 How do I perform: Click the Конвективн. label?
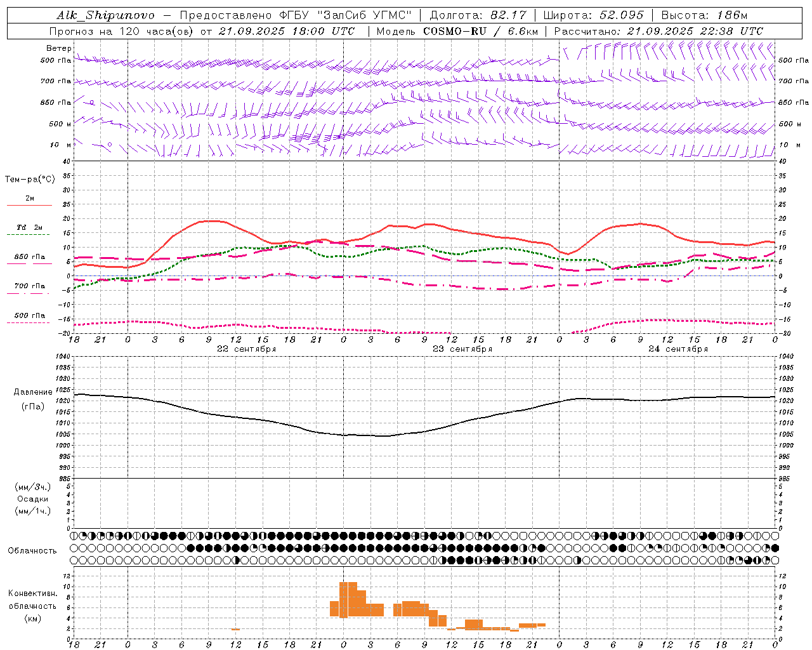pyautogui.click(x=32, y=594)
